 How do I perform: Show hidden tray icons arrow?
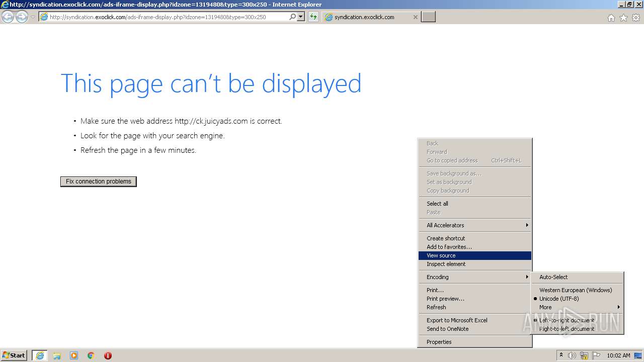click(561, 355)
